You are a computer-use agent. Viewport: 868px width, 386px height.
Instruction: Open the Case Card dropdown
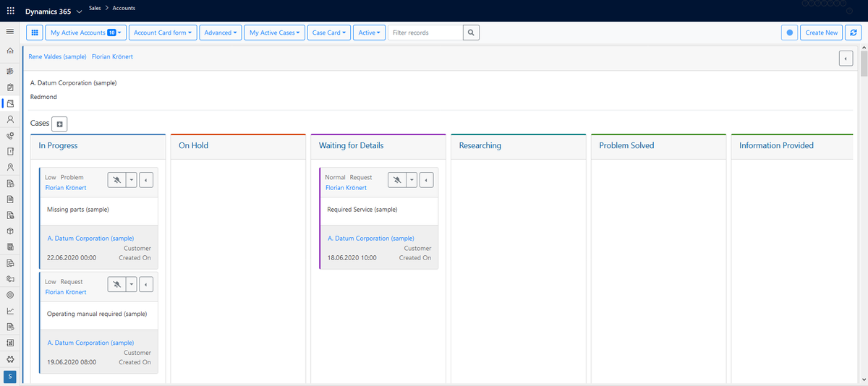coord(330,33)
